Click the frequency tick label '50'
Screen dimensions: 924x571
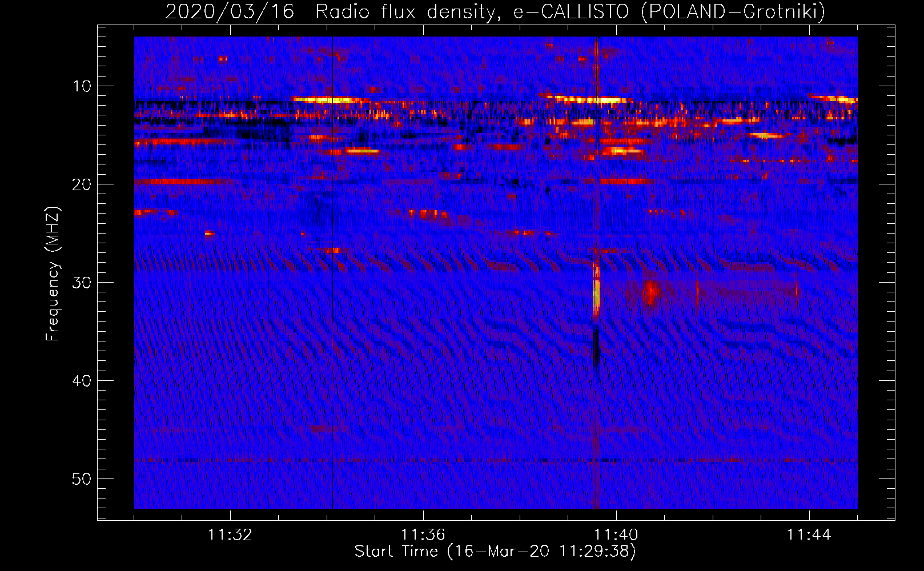pos(82,479)
